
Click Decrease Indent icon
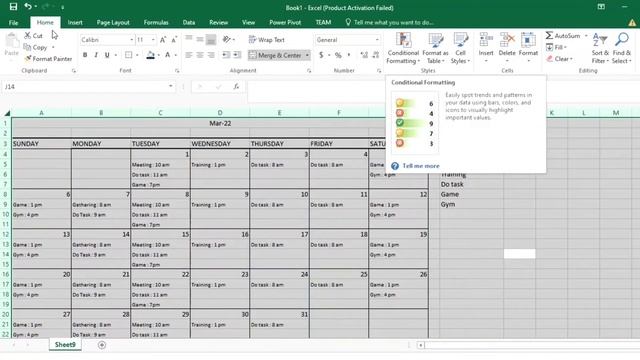pyautogui.click(x=226, y=55)
